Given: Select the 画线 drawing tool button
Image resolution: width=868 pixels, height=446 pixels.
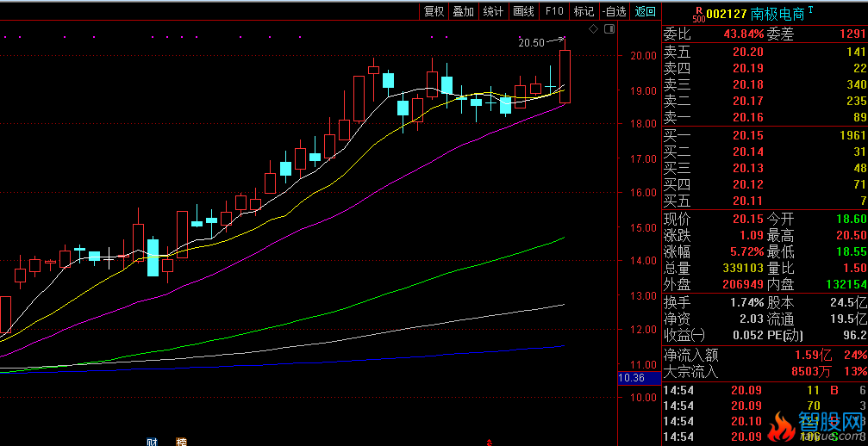Looking at the screenshot, I should pyautogui.click(x=523, y=11).
